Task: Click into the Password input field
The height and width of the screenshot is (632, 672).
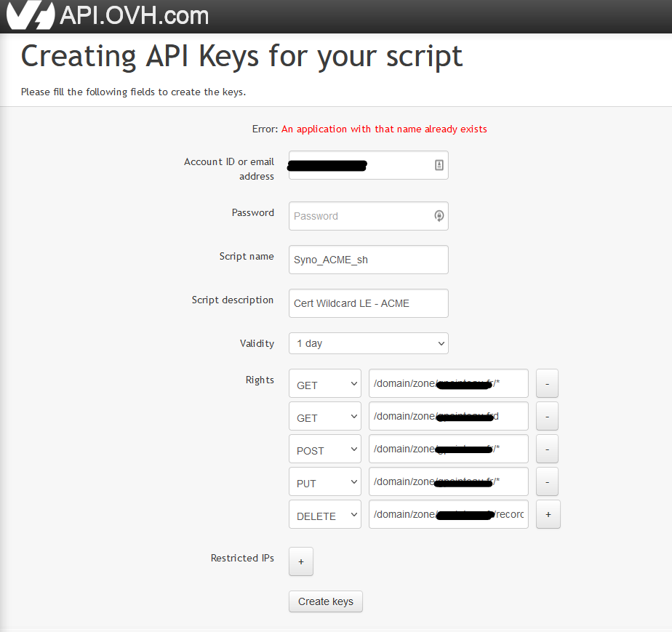Action: pyautogui.click(x=369, y=216)
